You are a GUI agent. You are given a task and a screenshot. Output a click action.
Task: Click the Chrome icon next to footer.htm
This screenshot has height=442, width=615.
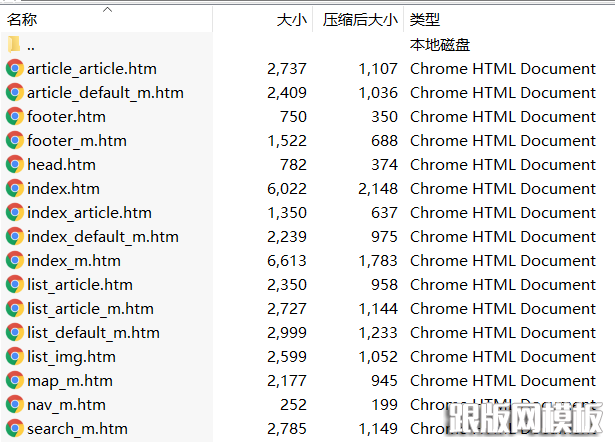pos(15,117)
